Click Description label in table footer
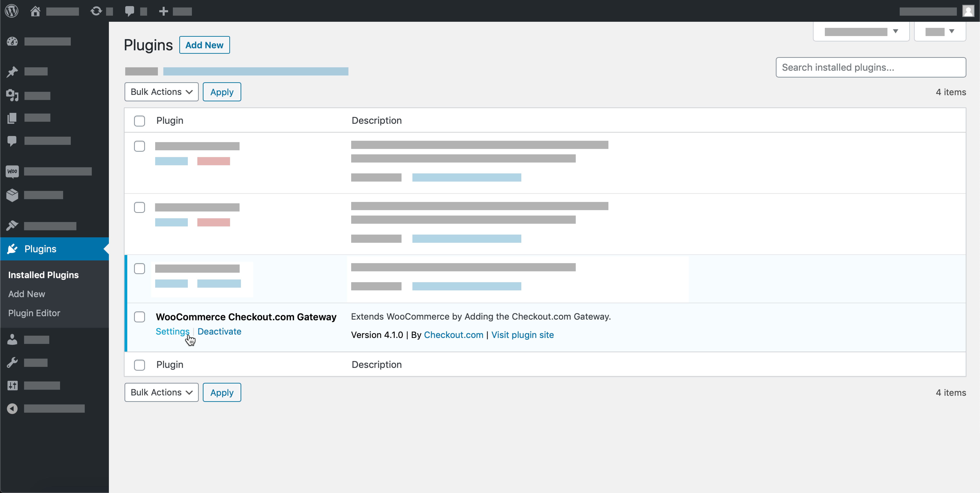Viewport: 980px width, 493px height. coord(377,364)
